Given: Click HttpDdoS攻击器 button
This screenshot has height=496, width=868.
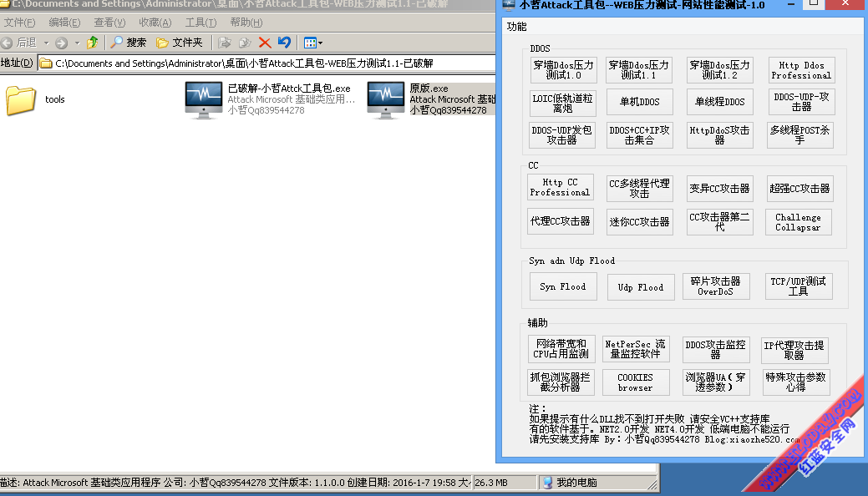Looking at the screenshot, I should coord(719,135).
